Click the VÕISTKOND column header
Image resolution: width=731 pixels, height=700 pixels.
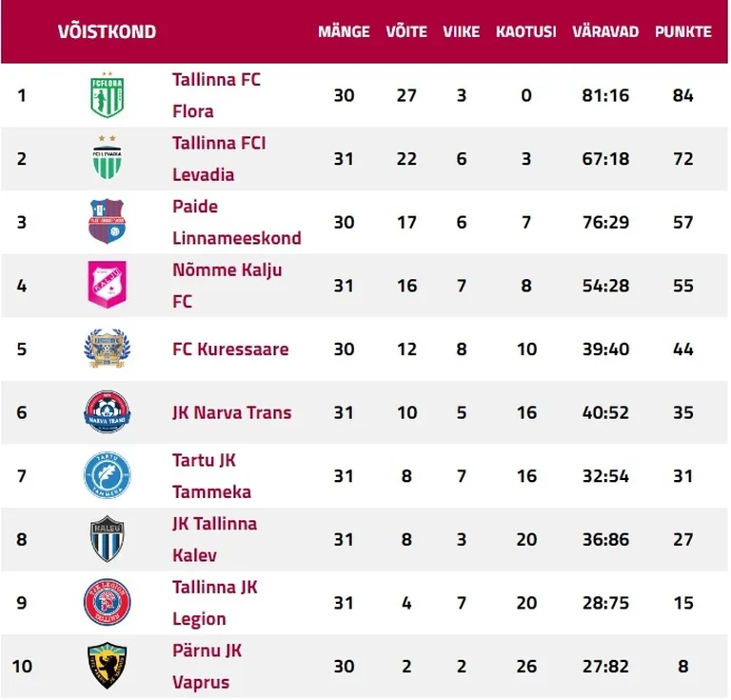coord(107,31)
